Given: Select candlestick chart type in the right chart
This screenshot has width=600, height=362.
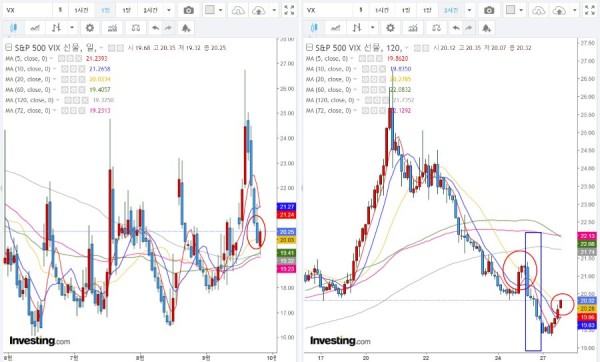Looking at the screenshot, I should [x=314, y=28].
